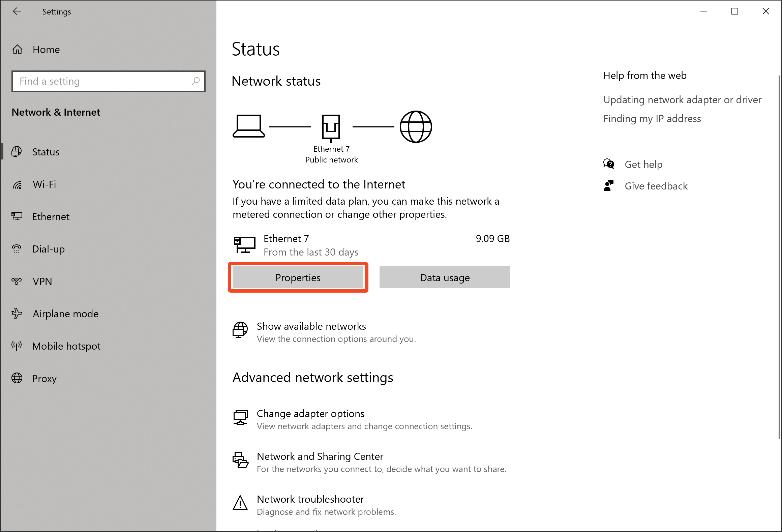Click the Change adapter options icon
The width and height of the screenshot is (782, 532).
240,418
